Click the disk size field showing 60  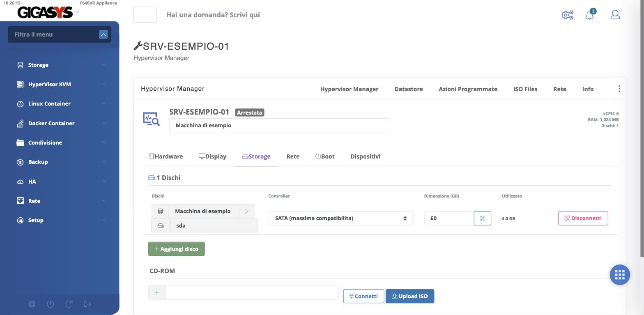pos(449,218)
